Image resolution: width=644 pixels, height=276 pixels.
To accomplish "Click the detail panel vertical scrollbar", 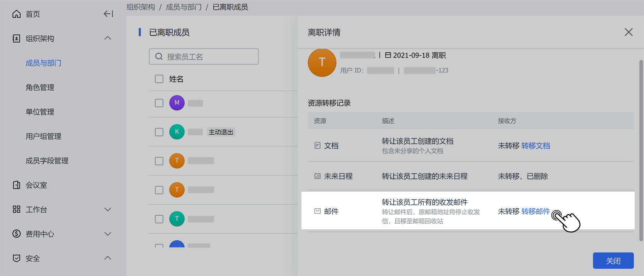I will 641,150.
